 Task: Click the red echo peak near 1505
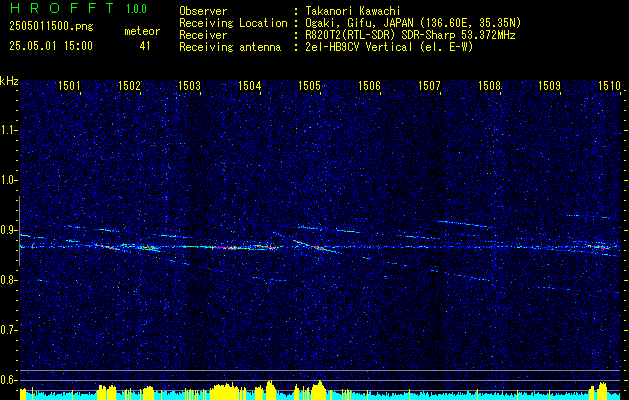[319, 248]
